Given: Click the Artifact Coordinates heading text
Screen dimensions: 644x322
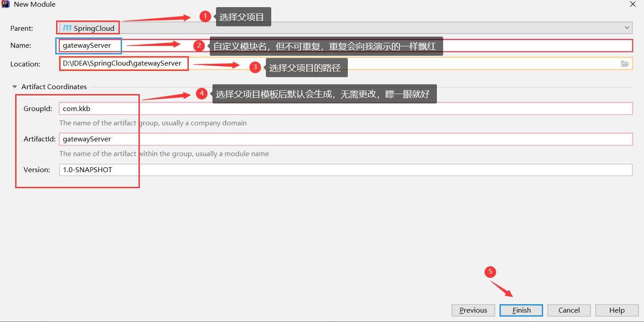Looking at the screenshot, I should click(54, 87).
